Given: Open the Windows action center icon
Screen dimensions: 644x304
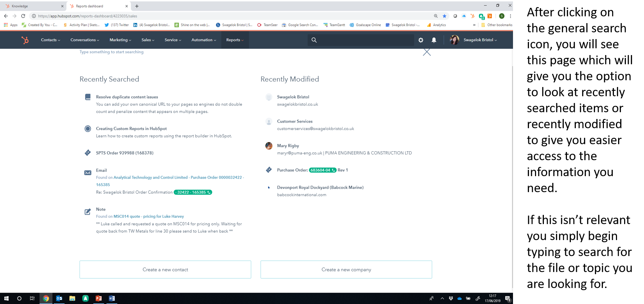Looking at the screenshot, I should pyautogui.click(x=508, y=298).
